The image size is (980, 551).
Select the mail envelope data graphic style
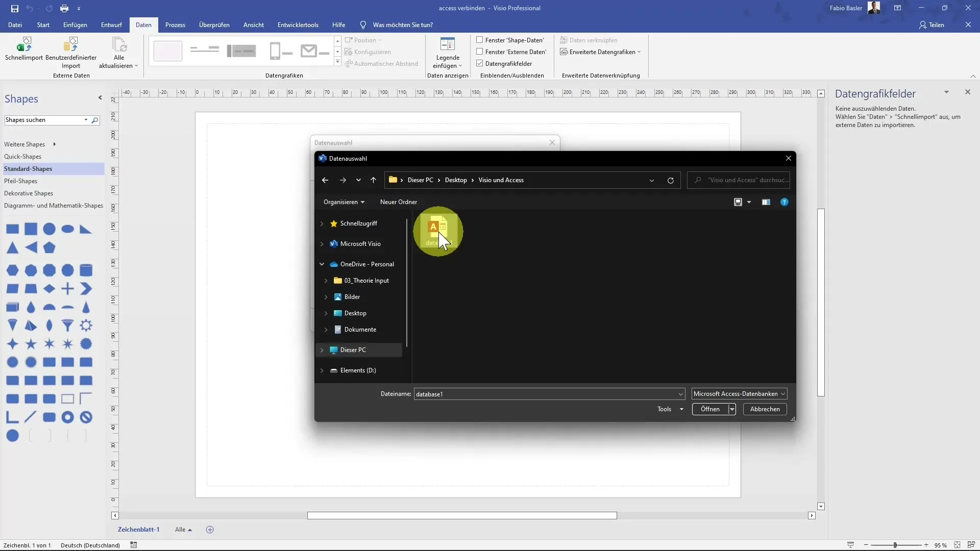tap(315, 52)
